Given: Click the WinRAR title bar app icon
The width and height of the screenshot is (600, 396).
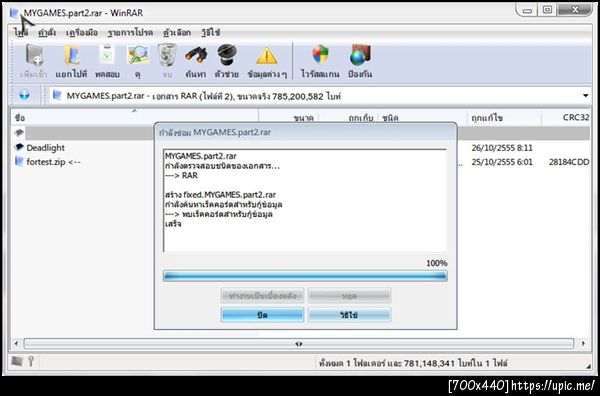Looking at the screenshot, I should (14, 13).
